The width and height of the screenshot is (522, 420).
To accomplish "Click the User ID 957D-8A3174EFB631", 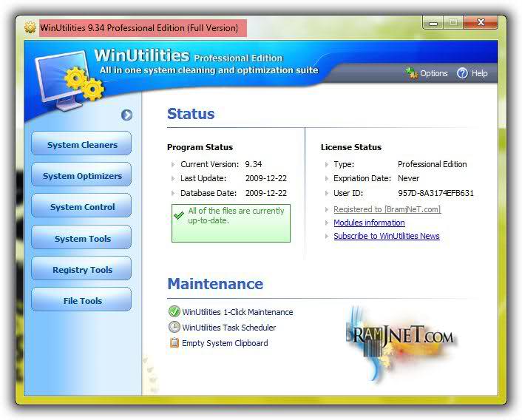I will tap(435, 193).
